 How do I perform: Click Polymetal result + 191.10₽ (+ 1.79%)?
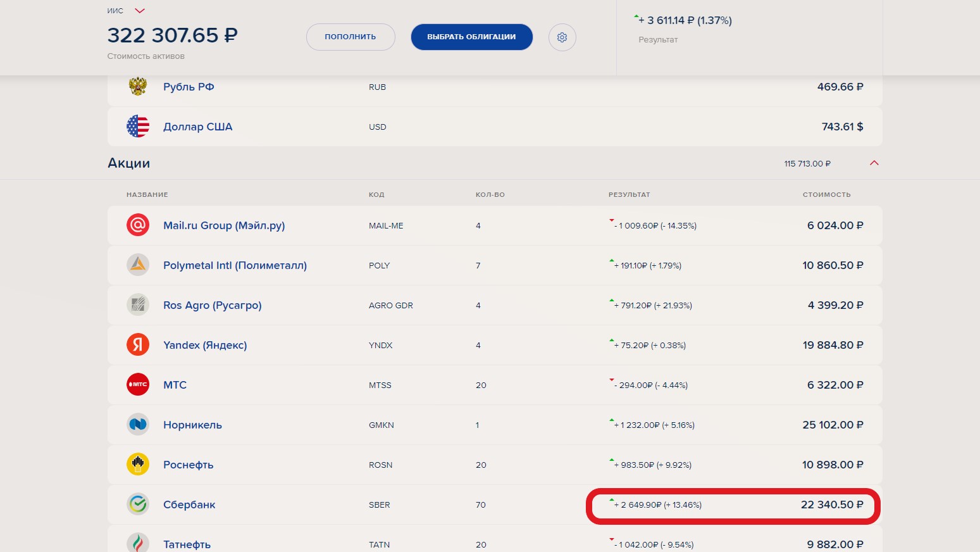648,265
